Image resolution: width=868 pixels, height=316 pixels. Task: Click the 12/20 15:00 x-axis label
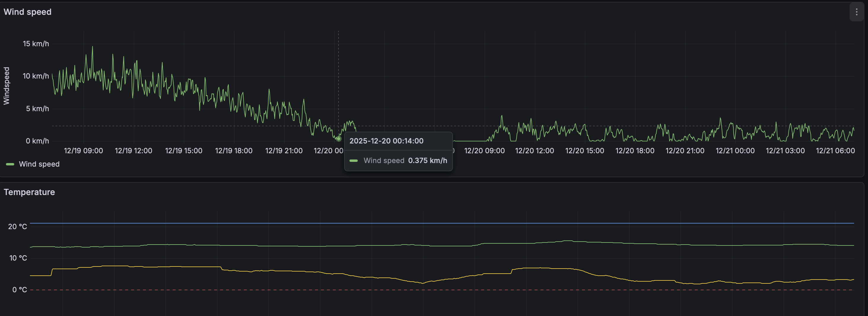[585, 151]
